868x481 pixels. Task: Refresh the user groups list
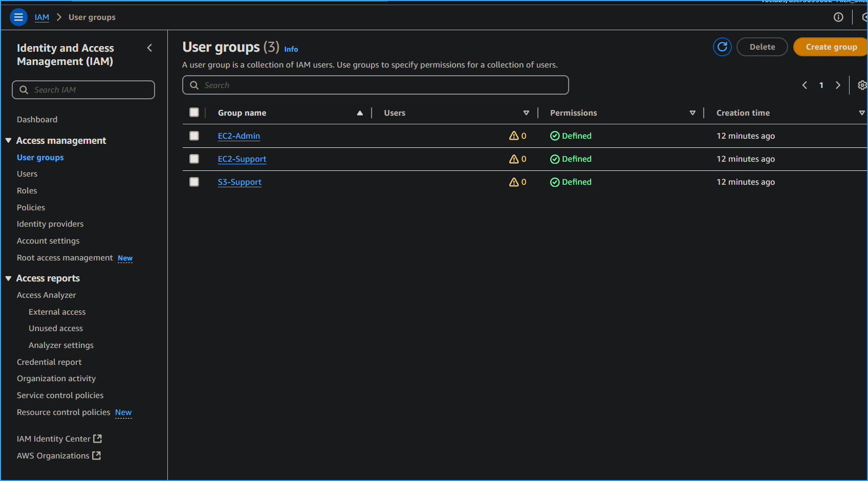tap(722, 47)
